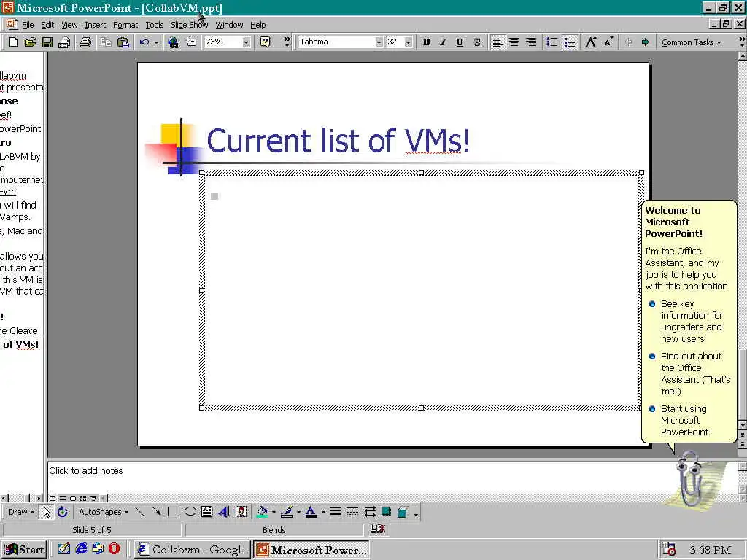
Task: Open the Dash Style options
Action: tap(352, 512)
